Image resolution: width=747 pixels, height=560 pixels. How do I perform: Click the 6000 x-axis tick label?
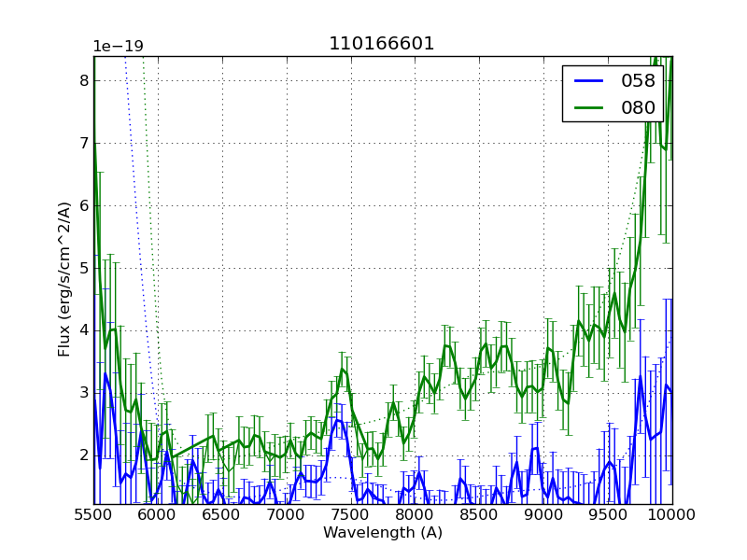click(158, 514)
